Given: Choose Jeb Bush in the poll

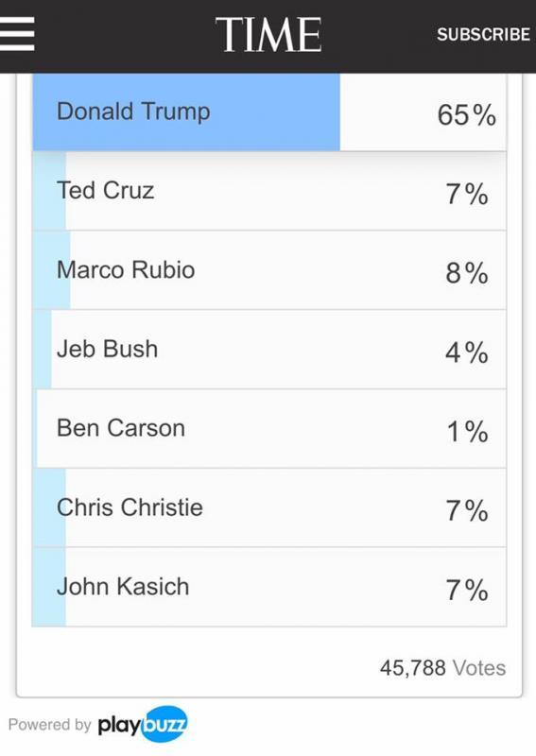Looking at the screenshot, I should click(x=269, y=349).
